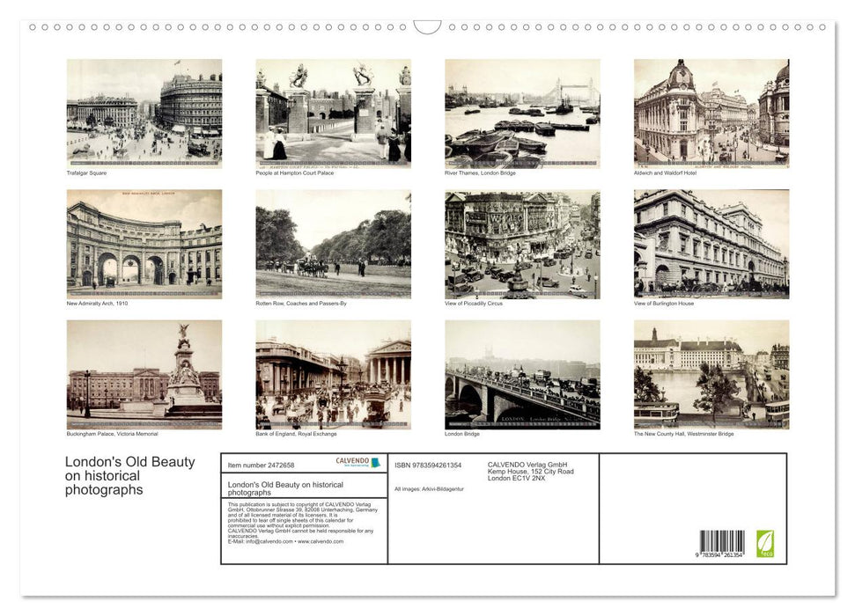This screenshot has height=616, width=855.
Task: Click the New Admiralty Arch photograph
Action: pyautogui.click(x=144, y=244)
